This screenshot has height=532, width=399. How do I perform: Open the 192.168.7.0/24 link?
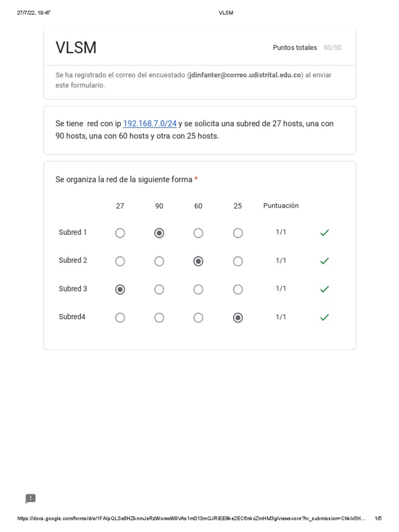[x=150, y=124]
